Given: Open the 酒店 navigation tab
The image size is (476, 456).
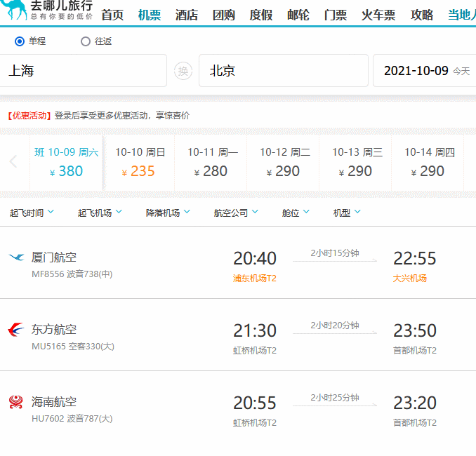Looking at the screenshot, I should click(187, 15).
